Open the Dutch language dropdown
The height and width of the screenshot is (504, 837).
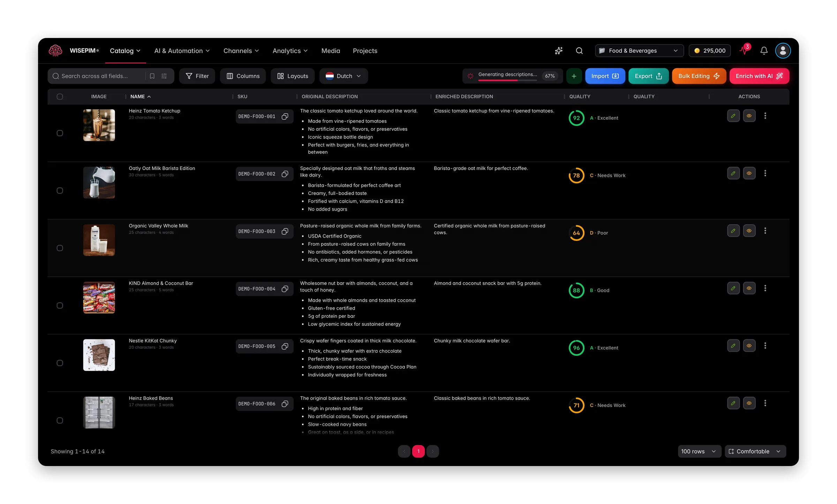click(x=344, y=76)
